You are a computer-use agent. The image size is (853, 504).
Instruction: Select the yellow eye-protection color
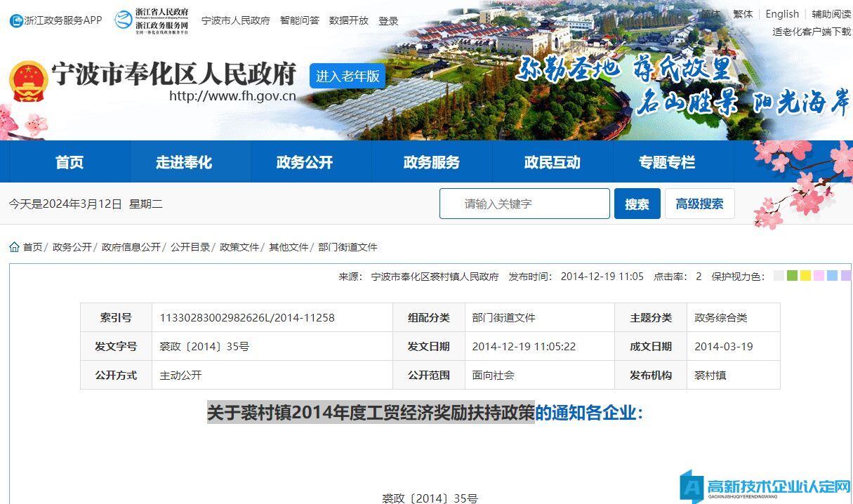pos(805,276)
